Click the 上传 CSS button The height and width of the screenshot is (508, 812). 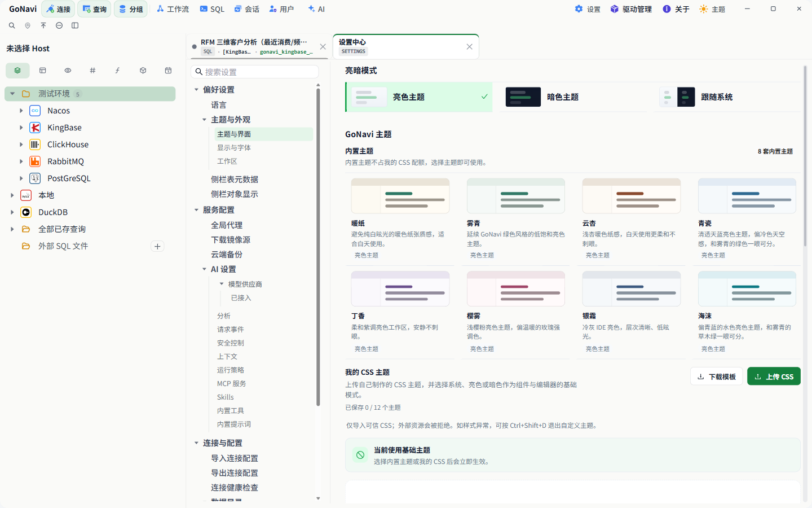click(x=774, y=376)
